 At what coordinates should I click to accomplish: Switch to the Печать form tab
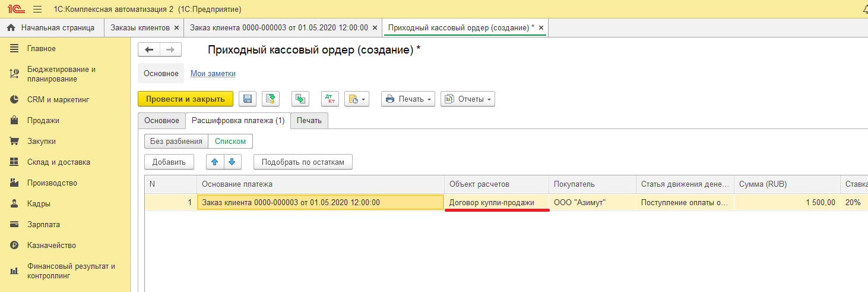pos(309,121)
